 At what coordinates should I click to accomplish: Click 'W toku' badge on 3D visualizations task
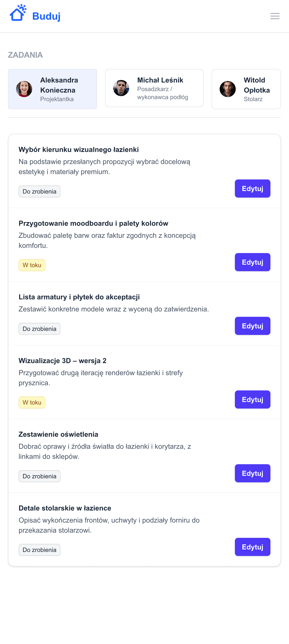(x=32, y=402)
